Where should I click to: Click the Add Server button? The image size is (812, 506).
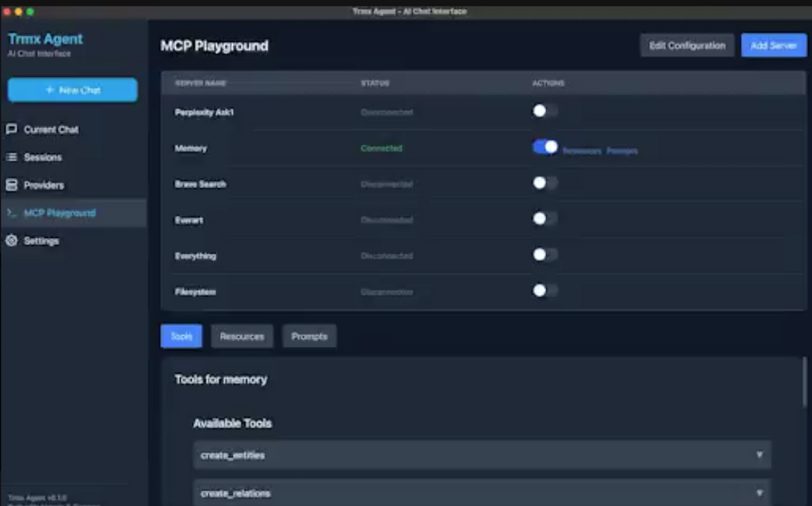773,45
